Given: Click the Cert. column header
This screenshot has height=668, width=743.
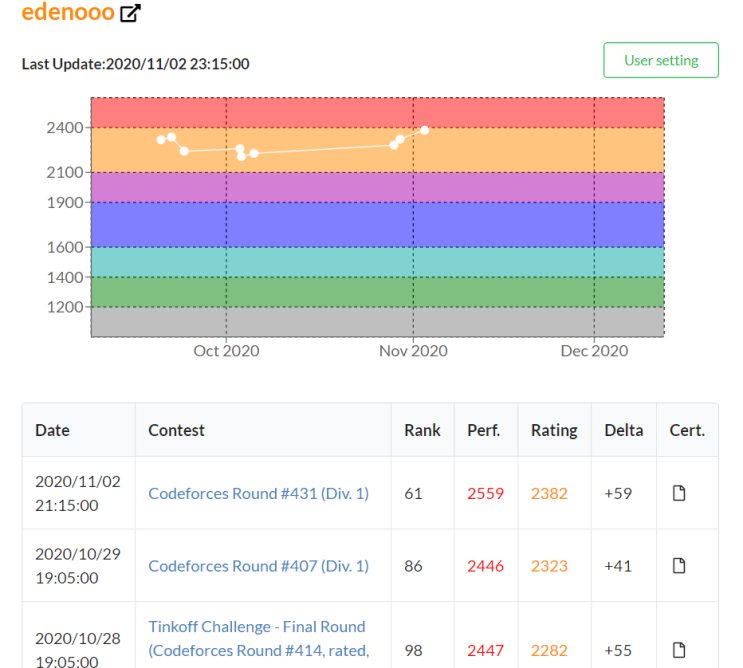Looking at the screenshot, I should pyautogui.click(x=687, y=430).
